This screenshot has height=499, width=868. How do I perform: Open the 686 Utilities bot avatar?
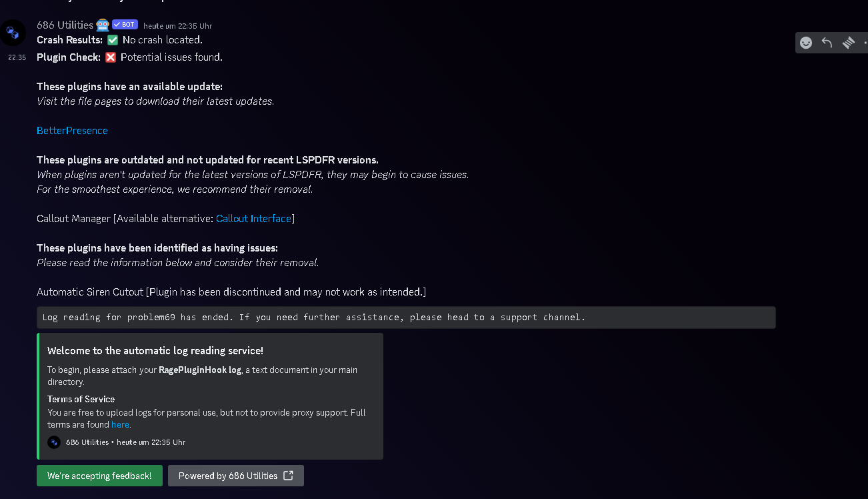13,33
